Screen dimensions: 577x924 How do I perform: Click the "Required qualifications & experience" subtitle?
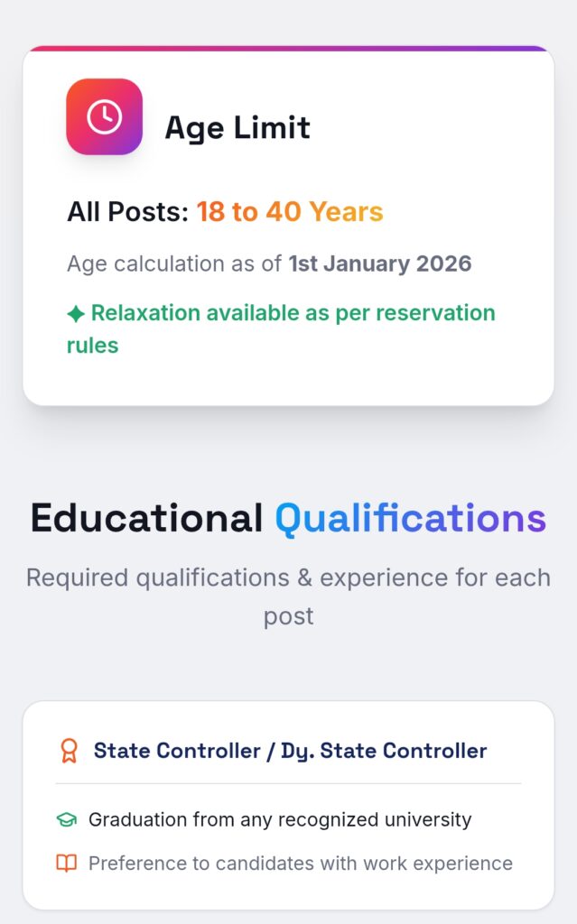point(288,577)
